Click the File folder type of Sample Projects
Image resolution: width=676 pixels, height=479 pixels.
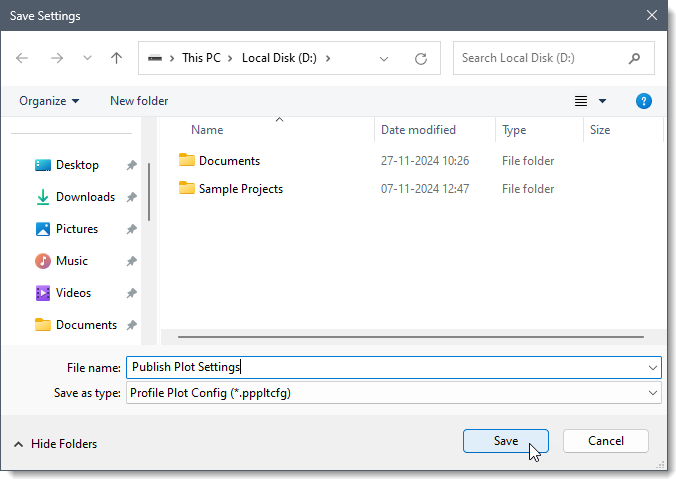click(x=528, y=189)
